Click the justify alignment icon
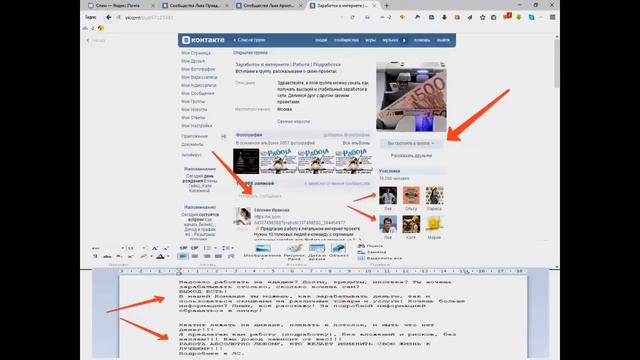This screenshot has height=360, width=640. (218, 256)
